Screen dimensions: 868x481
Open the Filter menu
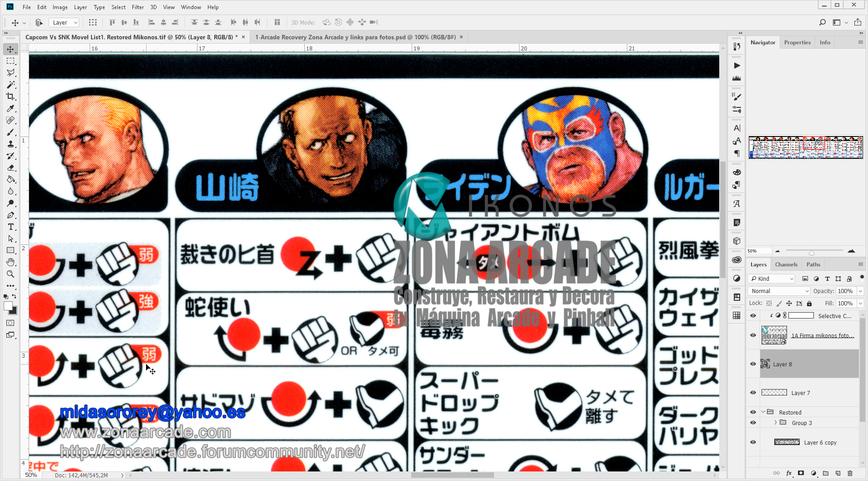click(138, 7)
